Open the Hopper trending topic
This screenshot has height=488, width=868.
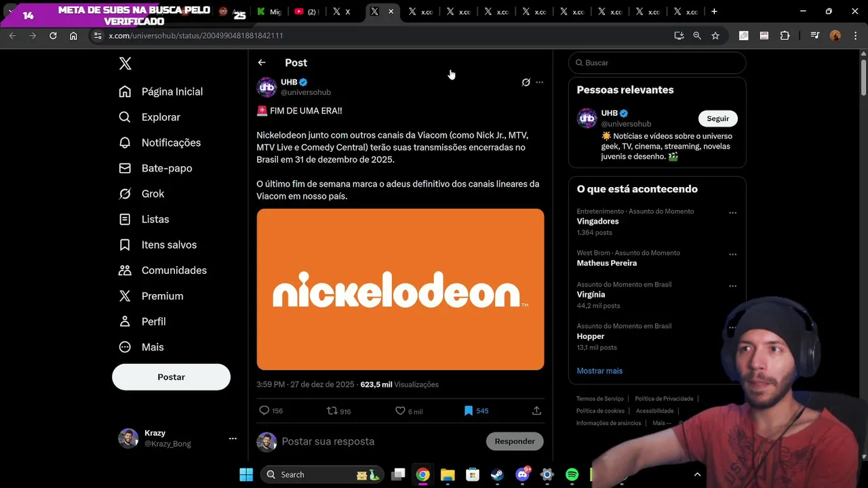pyautogui.click(x=590, y=336)
